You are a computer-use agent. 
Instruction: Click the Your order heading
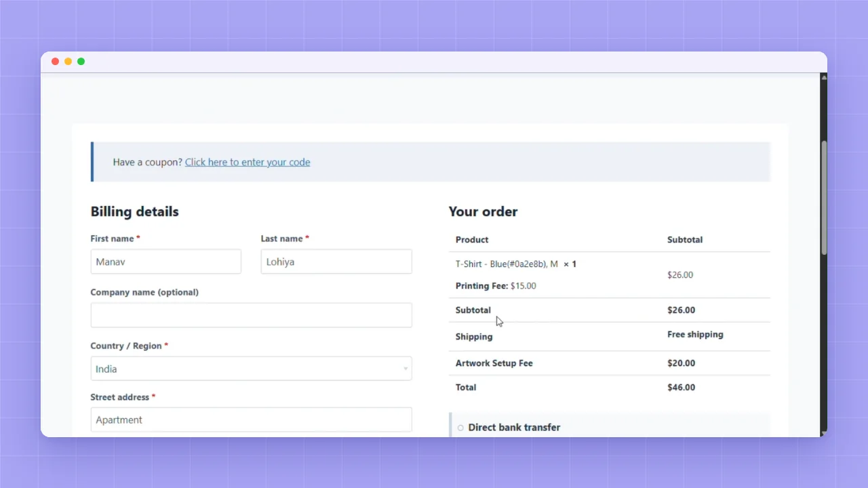pos(483,211)
